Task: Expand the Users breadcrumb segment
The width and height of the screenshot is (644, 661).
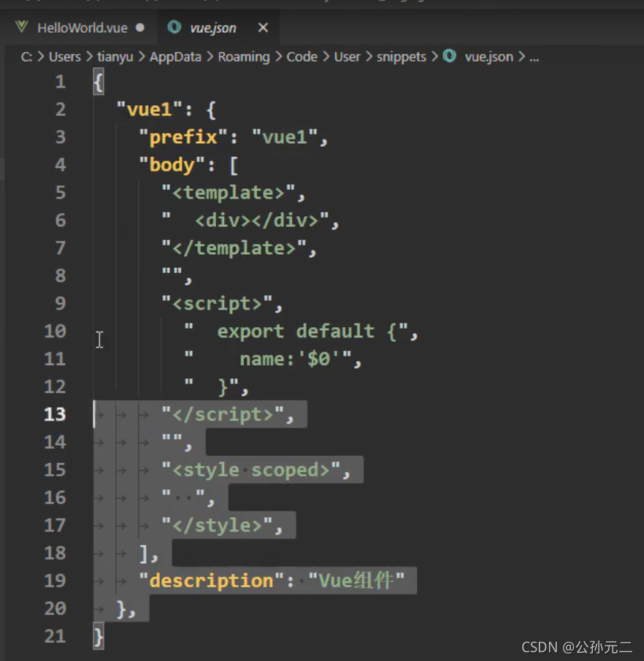Action: tap(64, 56)
